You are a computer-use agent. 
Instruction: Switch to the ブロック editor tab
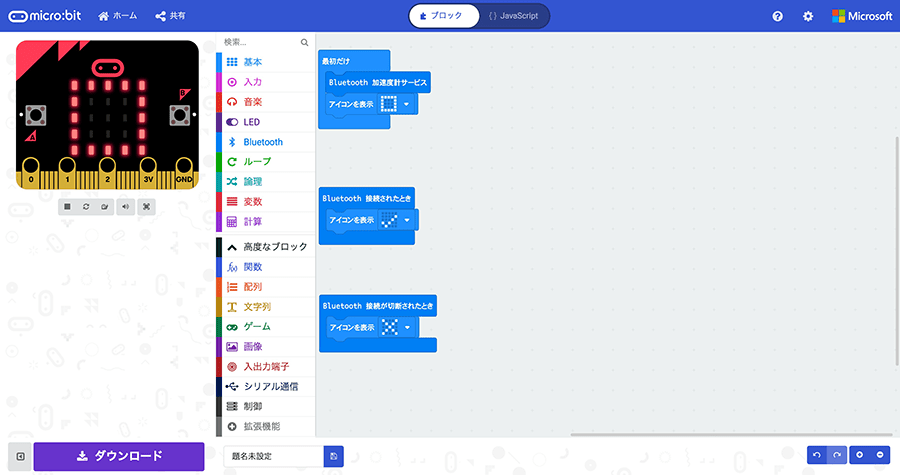pos(444,16)
